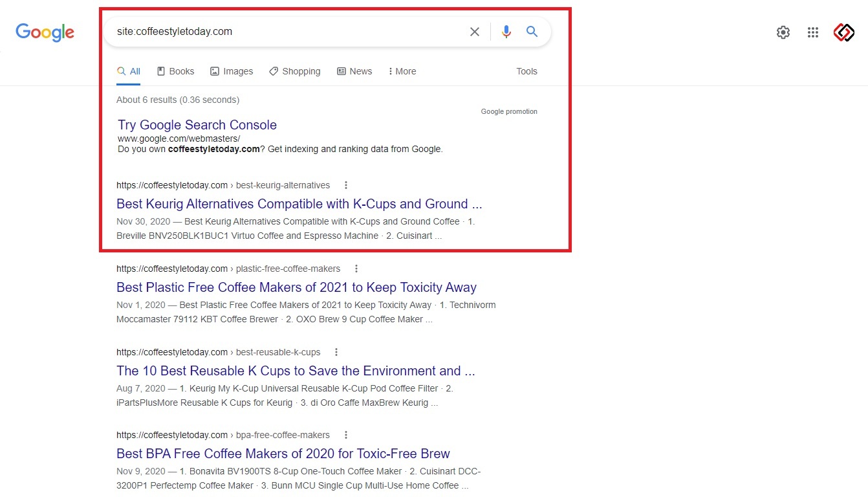Switch to News tab
Viewport: 868px width, 497px height.
(354, 71)
